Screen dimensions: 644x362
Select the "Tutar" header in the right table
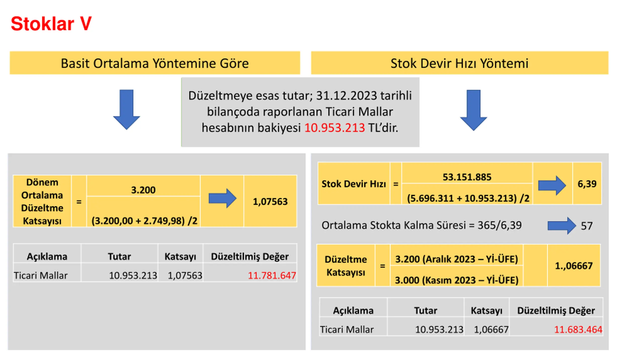coord(426,310)
